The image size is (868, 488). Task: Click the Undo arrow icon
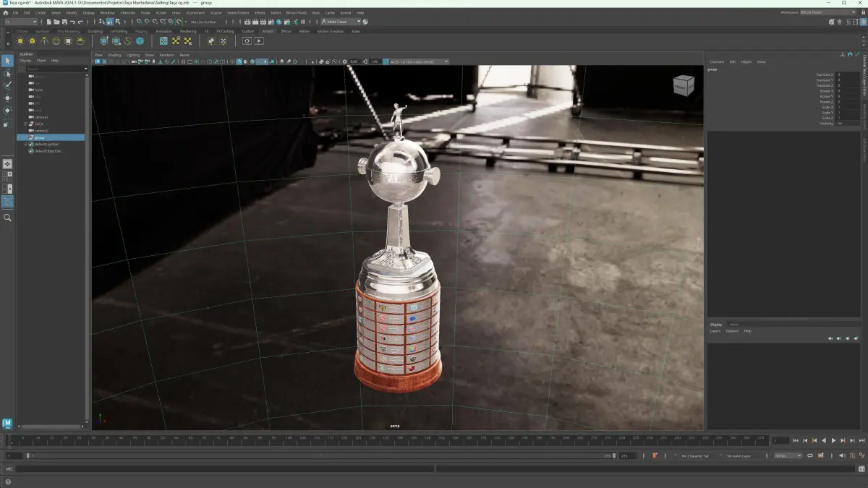click(73, 22)
